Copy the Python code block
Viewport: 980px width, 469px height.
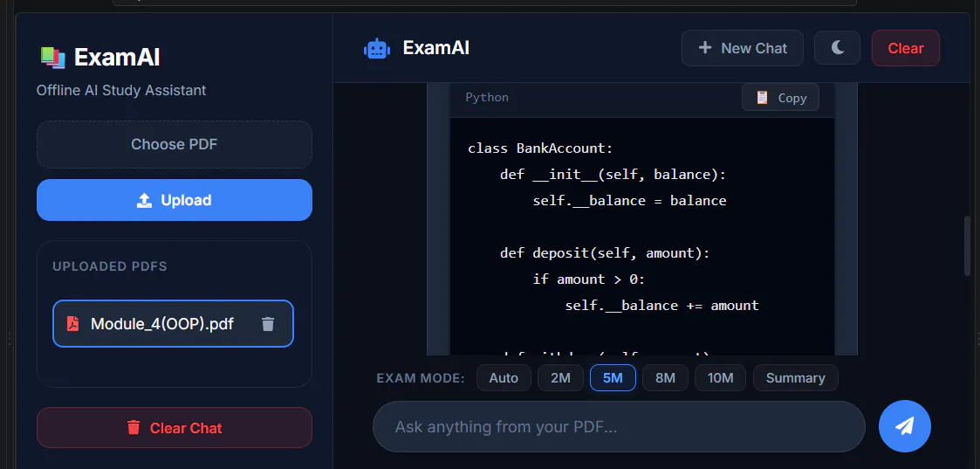point(780,98)
